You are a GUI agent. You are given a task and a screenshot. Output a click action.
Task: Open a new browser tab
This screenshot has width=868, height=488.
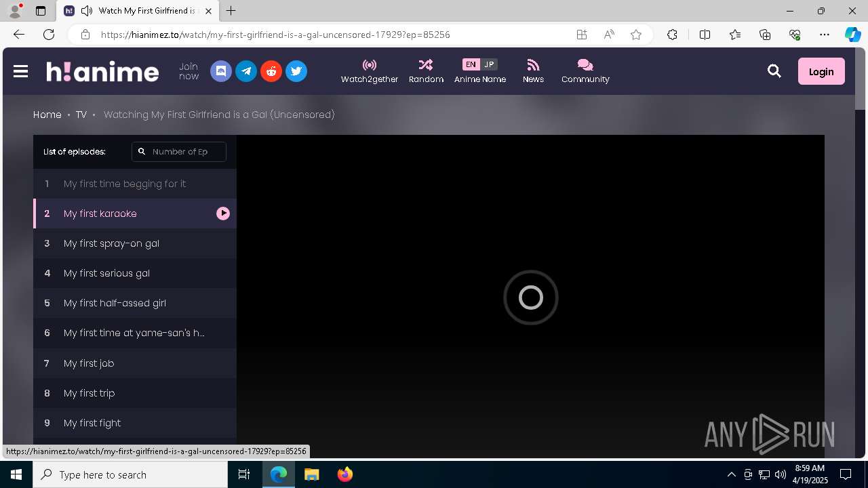[231, 11]
